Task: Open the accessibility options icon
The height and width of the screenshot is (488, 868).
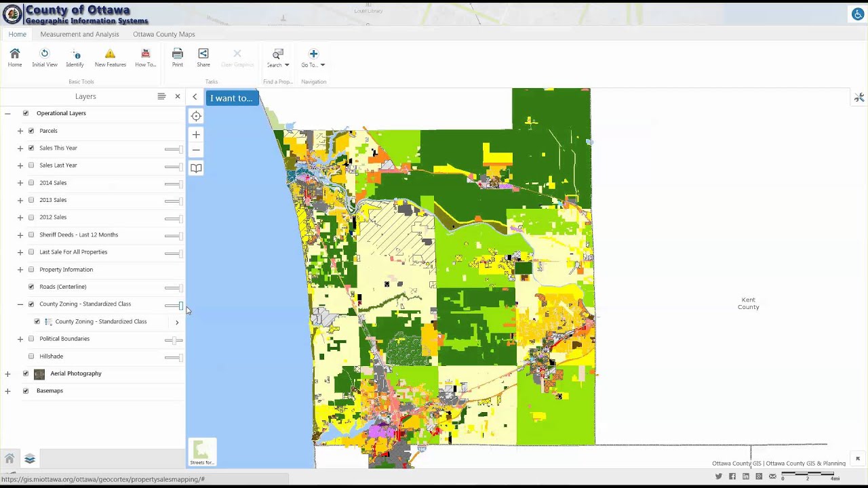Action: click(x=858, y=14)
